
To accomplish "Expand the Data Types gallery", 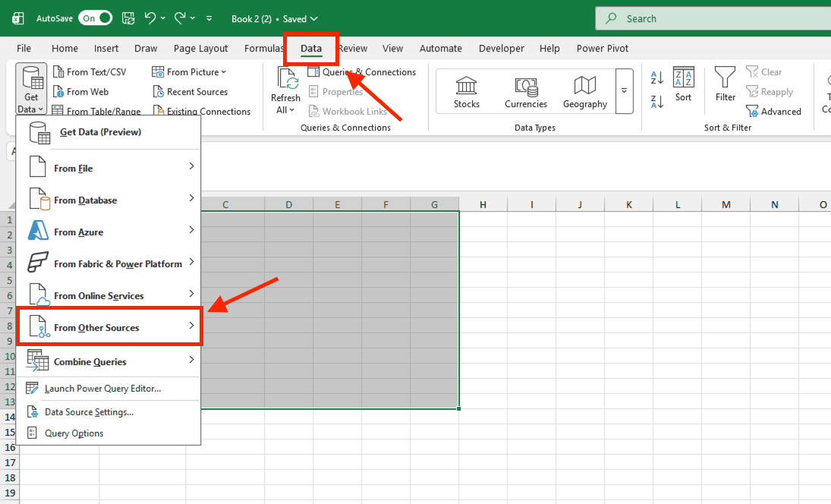I will (625, 90).
